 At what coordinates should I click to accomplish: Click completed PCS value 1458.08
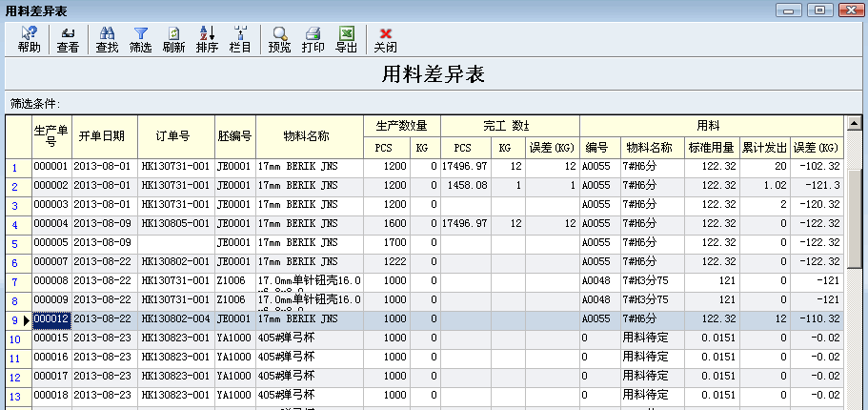[x=466, y=186]
